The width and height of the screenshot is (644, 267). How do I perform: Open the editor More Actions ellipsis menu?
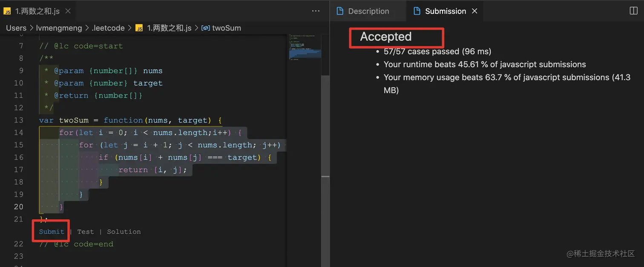pyautogui.click(x=316, y=11)
